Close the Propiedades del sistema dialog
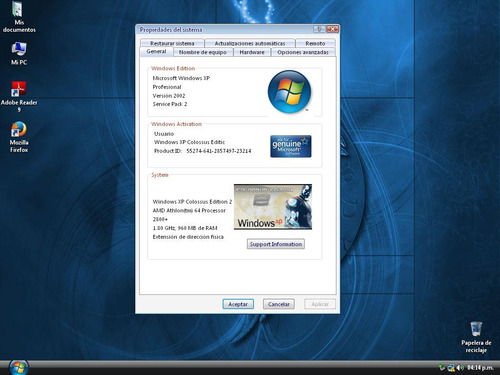This screenshot has height=375, width=500. (x=332, y=29)
